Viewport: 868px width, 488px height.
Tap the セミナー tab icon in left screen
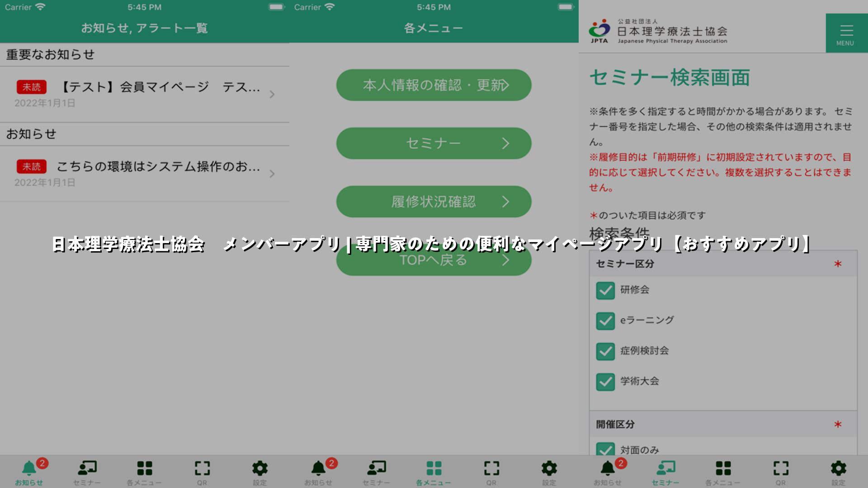(x=87, y=468)
